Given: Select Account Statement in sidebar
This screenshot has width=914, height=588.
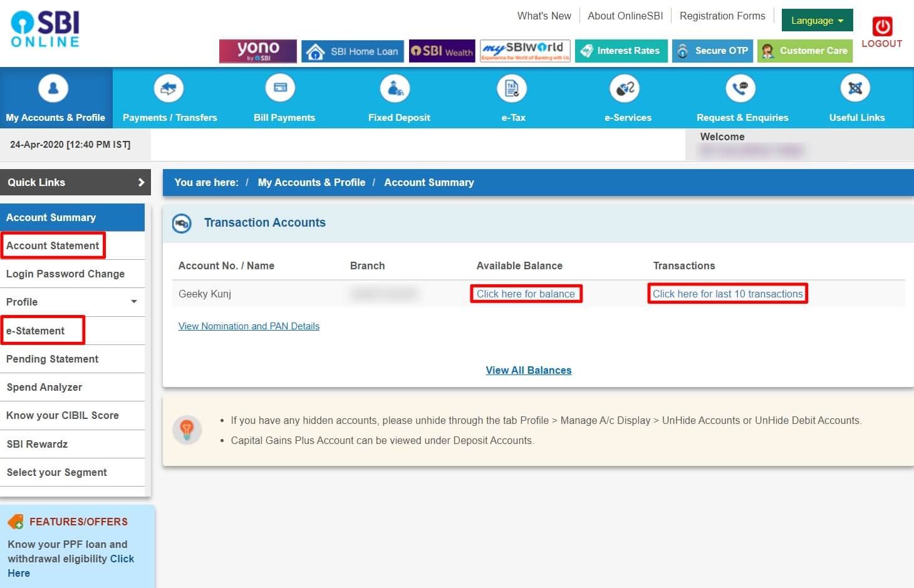Looking at the screenshot, I should 72,245.
